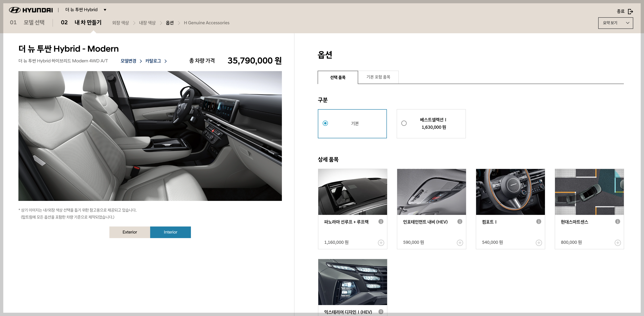Select 베스트셀렉션 I radio option
Screen dimensions: 644x316
pyautogui.click(x=404, y=123)
